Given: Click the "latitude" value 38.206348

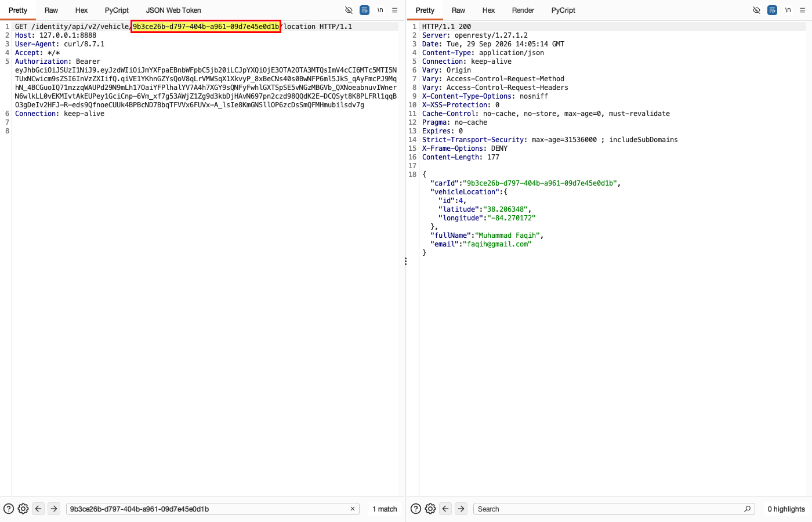Looking at the screenshot, I should pos(505,209).
